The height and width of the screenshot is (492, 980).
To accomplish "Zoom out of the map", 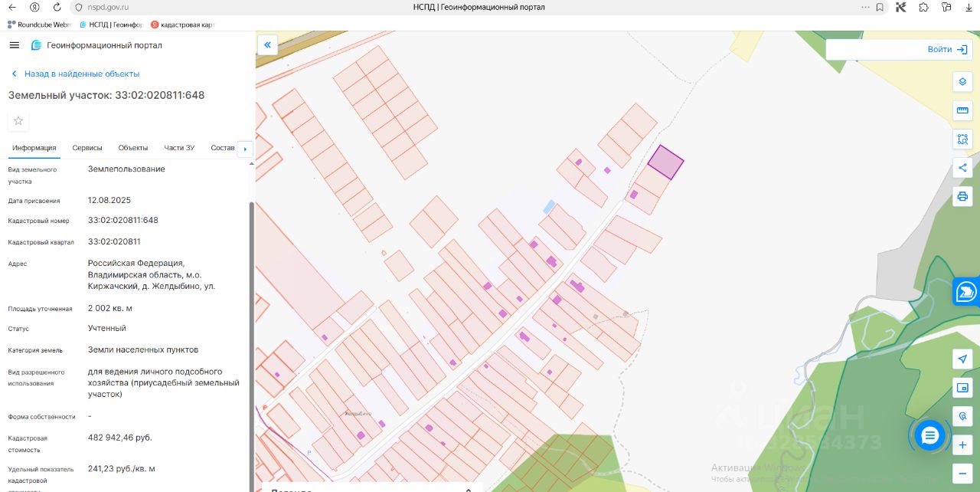I will [x=962, y=473].
